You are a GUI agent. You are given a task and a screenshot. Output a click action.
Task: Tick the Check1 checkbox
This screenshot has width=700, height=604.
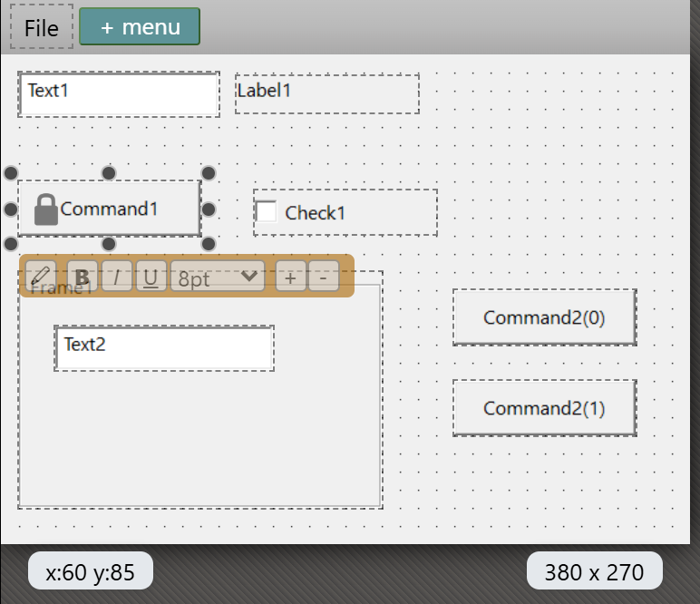(x=266, y=211)
